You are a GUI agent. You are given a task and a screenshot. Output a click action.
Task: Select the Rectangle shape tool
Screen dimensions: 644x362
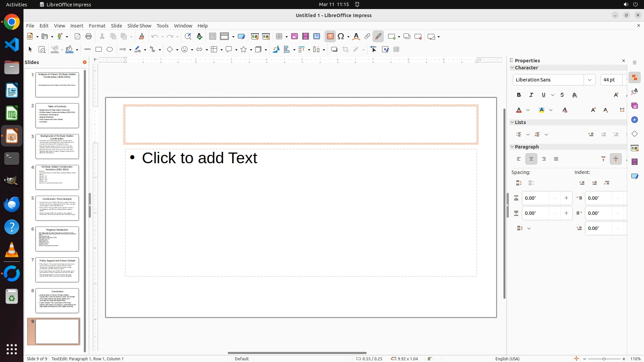99,50
